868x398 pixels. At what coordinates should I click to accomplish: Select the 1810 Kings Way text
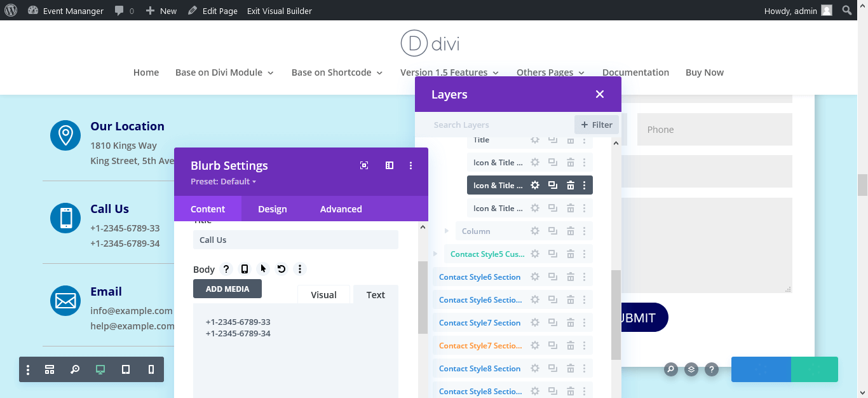(x=123, y=146)
